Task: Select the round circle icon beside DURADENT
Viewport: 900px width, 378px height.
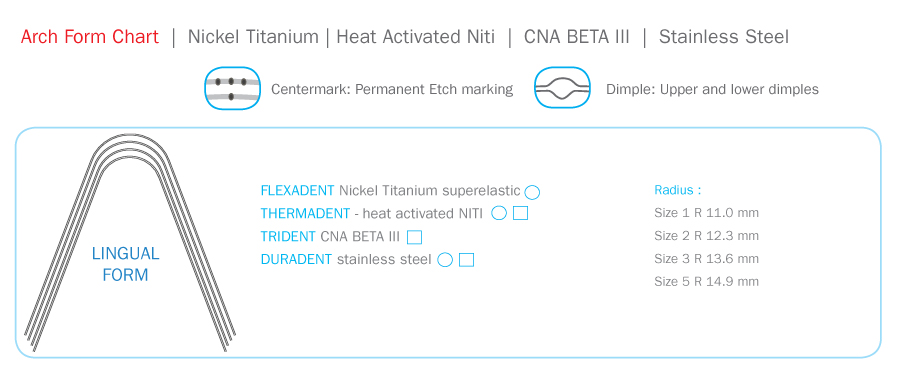Action: pos(445,260)
